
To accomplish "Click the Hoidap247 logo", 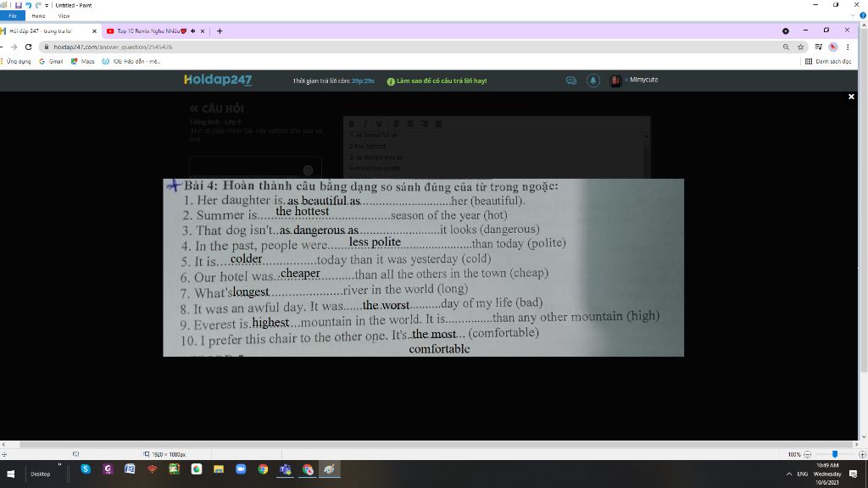I will point(218,80).
